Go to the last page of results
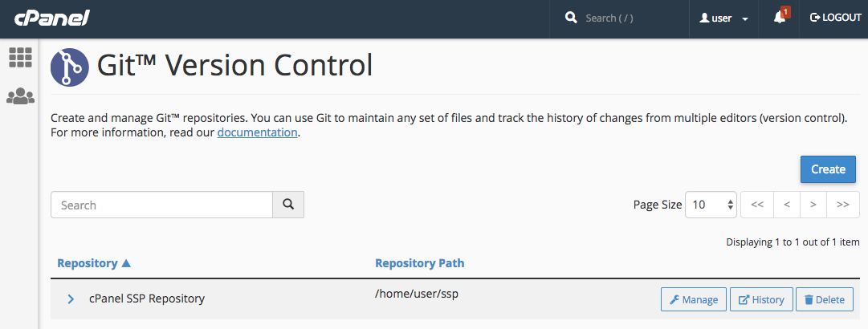This screenshot has width=868, height=329. coord(843,205)
